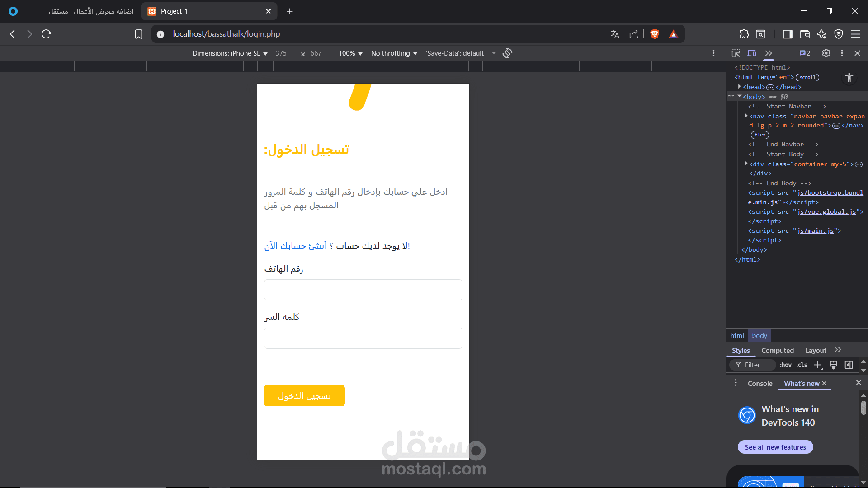Open js/vue.global.js script link
Screen dimensions: 868x488
pyautogui.click(x=826, y=211)
